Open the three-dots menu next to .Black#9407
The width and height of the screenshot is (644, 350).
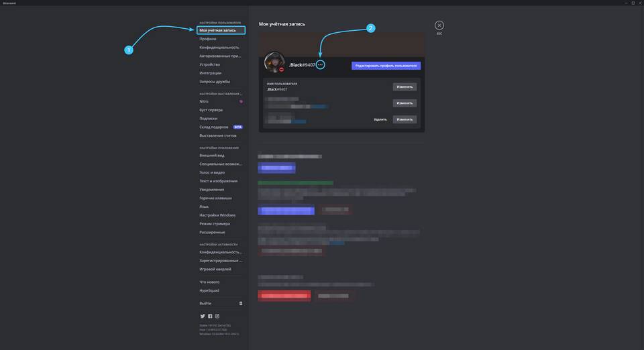click(321, 65)
